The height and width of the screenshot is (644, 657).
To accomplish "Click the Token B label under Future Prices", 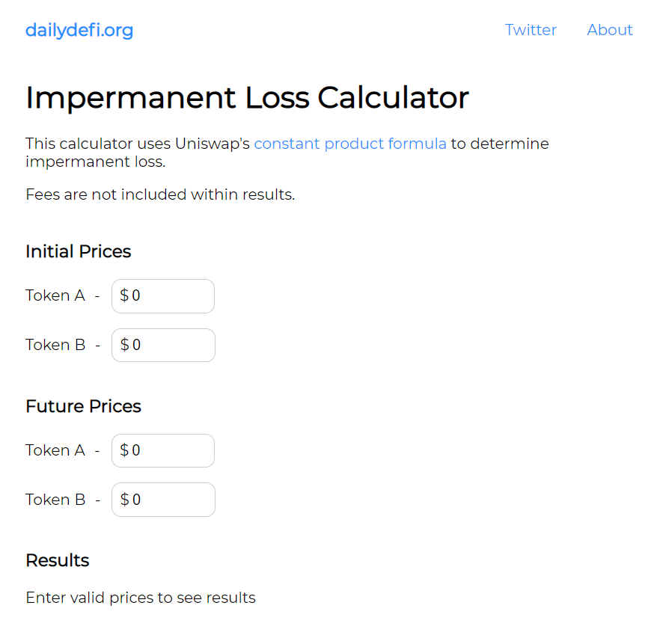I will (x=55, y=500).
